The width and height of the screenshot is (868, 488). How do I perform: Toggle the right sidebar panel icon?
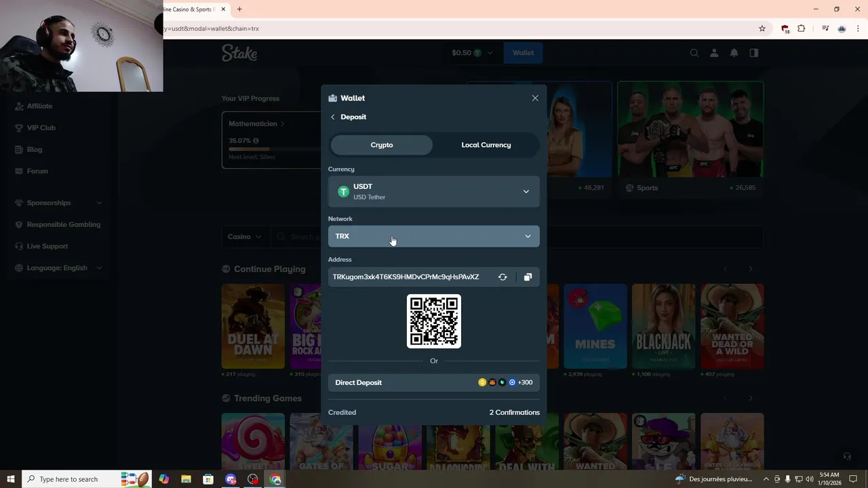tap(753, 53)
